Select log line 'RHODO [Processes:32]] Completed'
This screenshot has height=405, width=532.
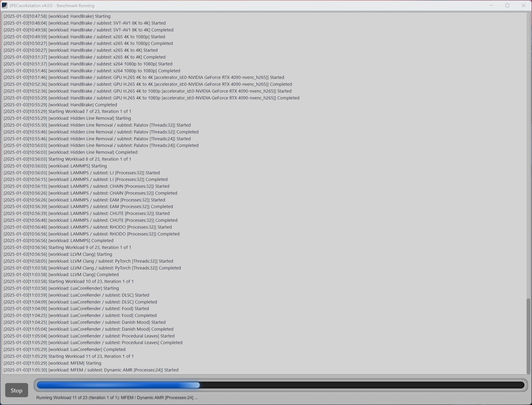[x=91, y=234]
